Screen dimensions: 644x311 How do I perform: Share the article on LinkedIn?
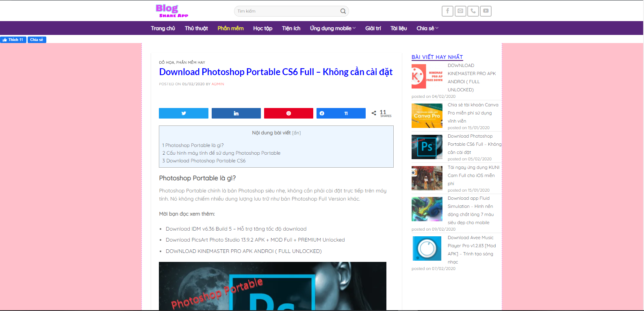(x=236, y=113)
